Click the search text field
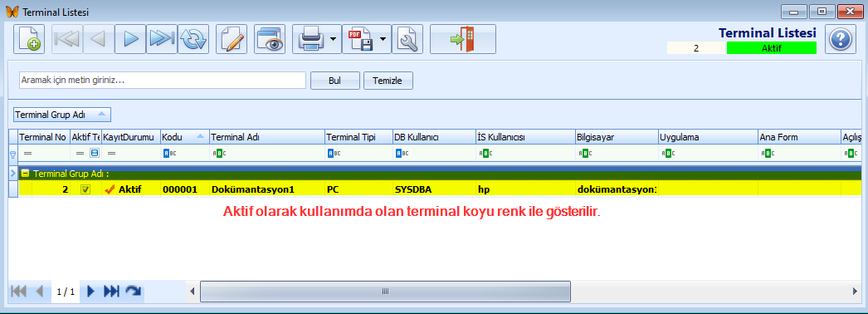Image resolution: width=868 pixels, height=314 pixels. tap(162, 81)
